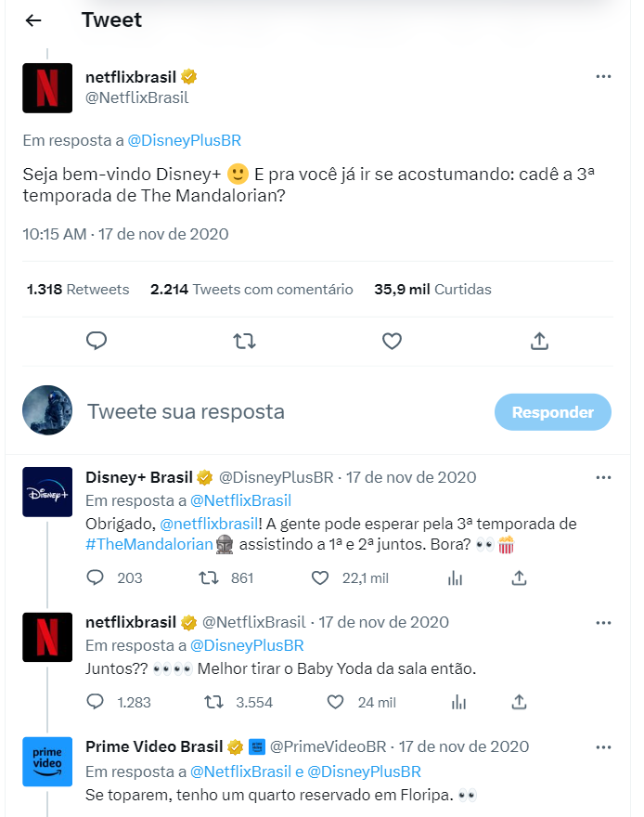Share the main tweet via upload icon
Image resolution: width=644 pixels, height=817 pixels.
click(x=539, y=341)
